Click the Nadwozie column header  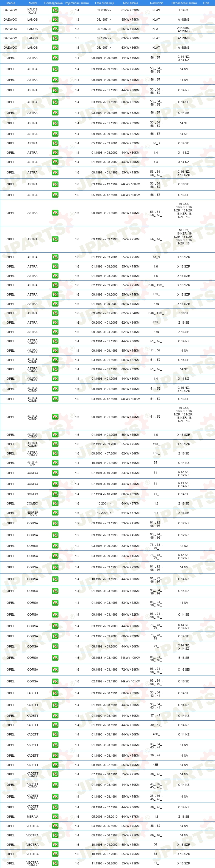[x=156, y=3]
